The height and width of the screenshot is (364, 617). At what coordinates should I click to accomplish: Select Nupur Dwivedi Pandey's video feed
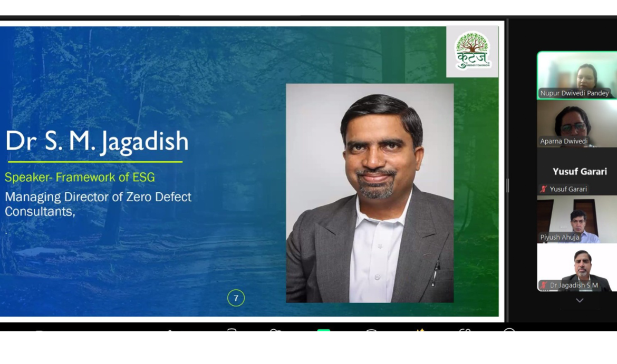coord(576,73)
